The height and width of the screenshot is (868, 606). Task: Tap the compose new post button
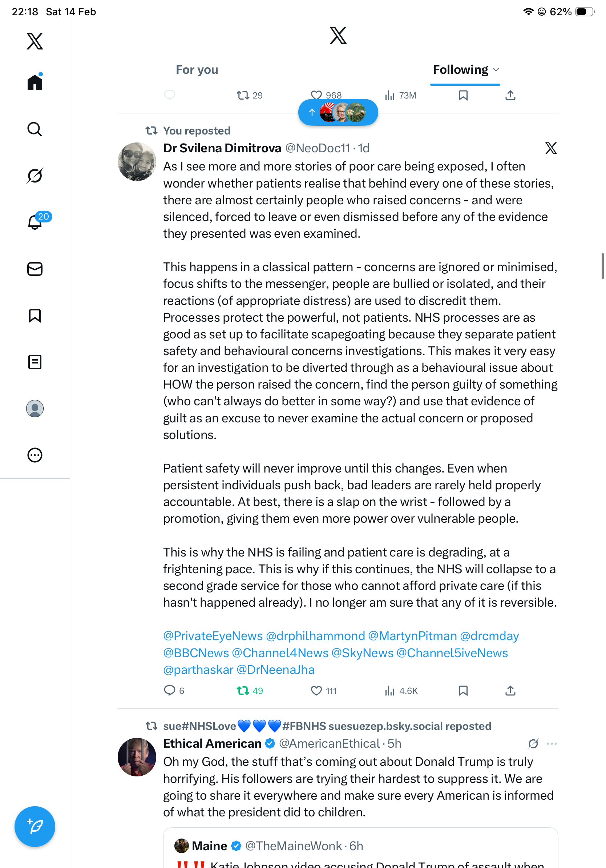pyautogui.click(x=35, y=827)
